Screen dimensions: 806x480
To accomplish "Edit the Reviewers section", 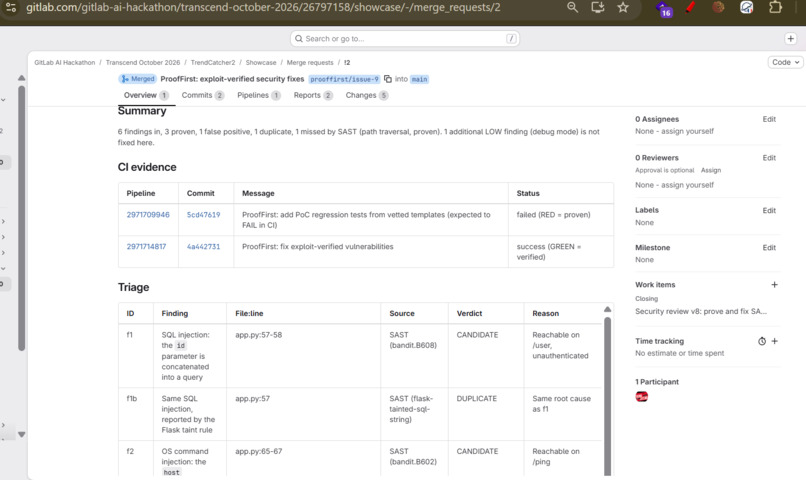I will coord(769,158).
